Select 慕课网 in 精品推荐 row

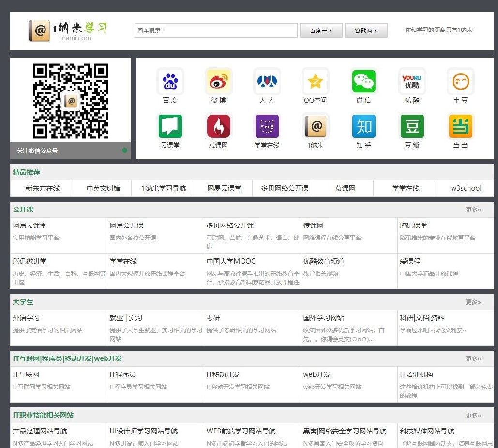click(x=345, y=188)
